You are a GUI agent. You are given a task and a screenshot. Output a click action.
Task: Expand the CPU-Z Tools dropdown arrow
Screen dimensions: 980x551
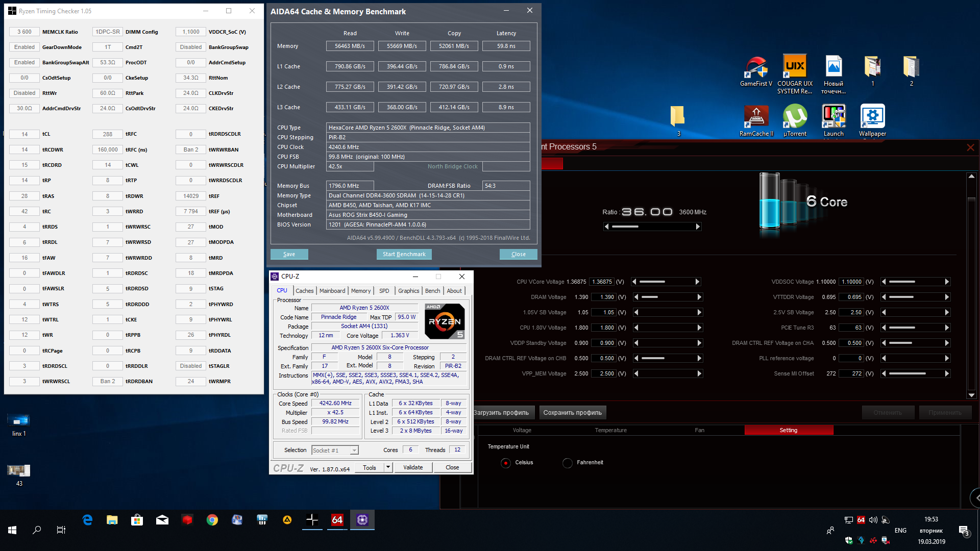(388, 467)
